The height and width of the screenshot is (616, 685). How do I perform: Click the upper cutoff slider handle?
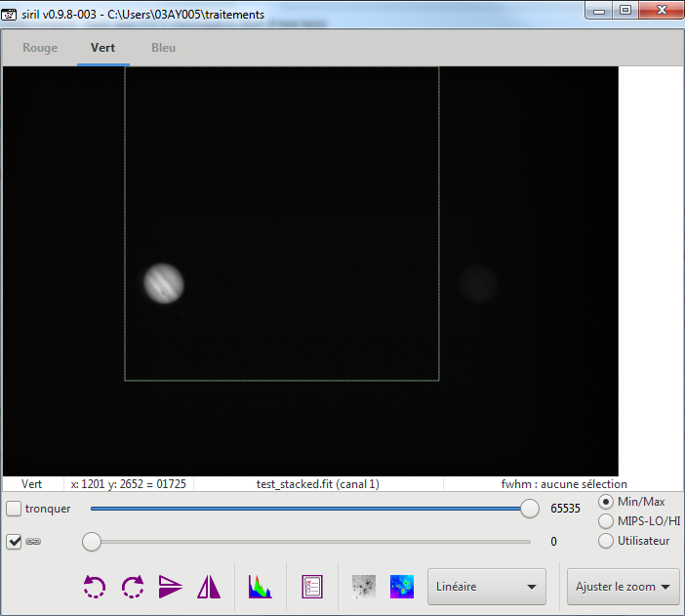coord(530,509)
